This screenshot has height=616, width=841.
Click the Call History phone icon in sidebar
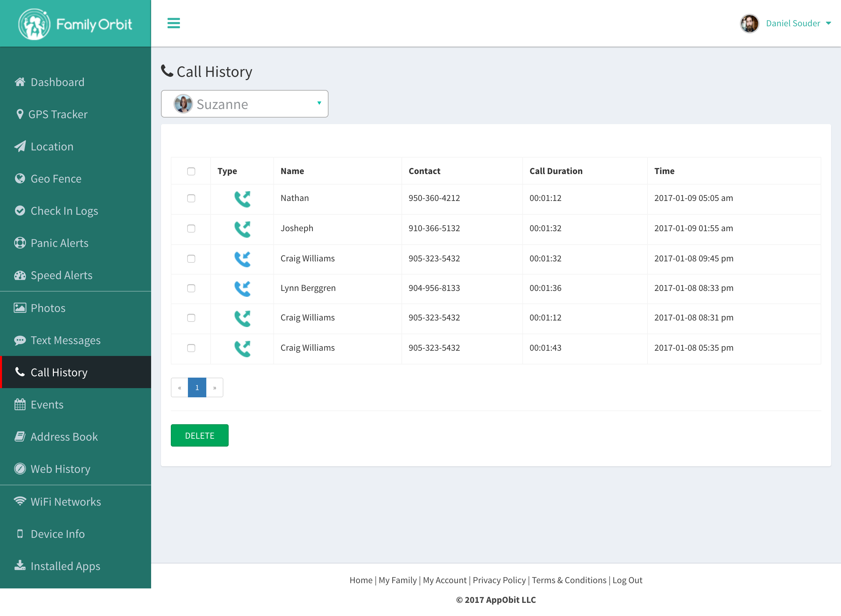(20, 372)
